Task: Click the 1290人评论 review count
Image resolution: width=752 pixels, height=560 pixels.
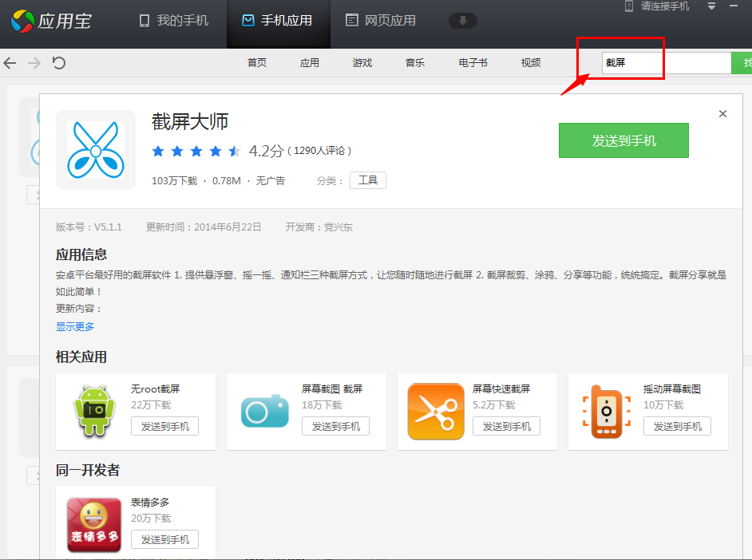Action: point(319,151)
